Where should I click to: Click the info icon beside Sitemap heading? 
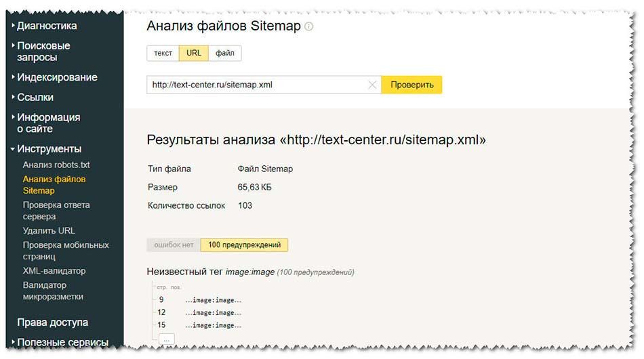click(309, 26)
